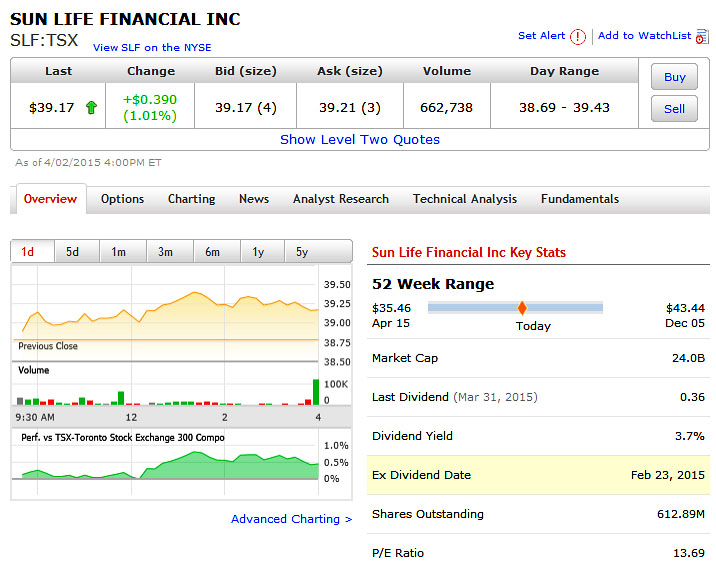
Task: Open Analyst Research tab
Action: point(341,199)
